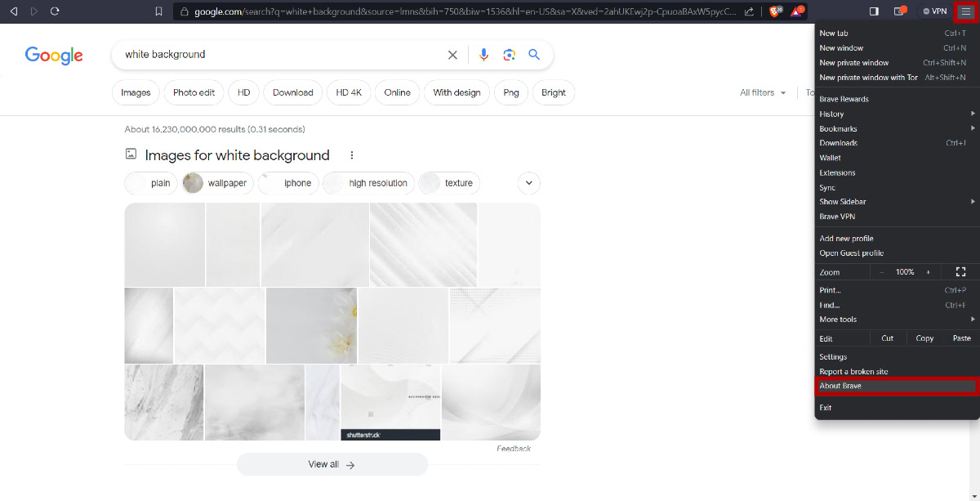Click the Brave Rewards triangle icon
This screenshot has height=501, width=980.
click(797, 11)
